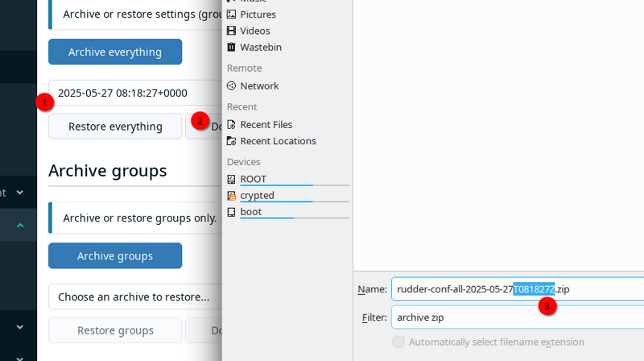Screen dimensions: 644x361
Task: Open the Choose an archive to restore dropdown
Action: [x=135, y=297]
